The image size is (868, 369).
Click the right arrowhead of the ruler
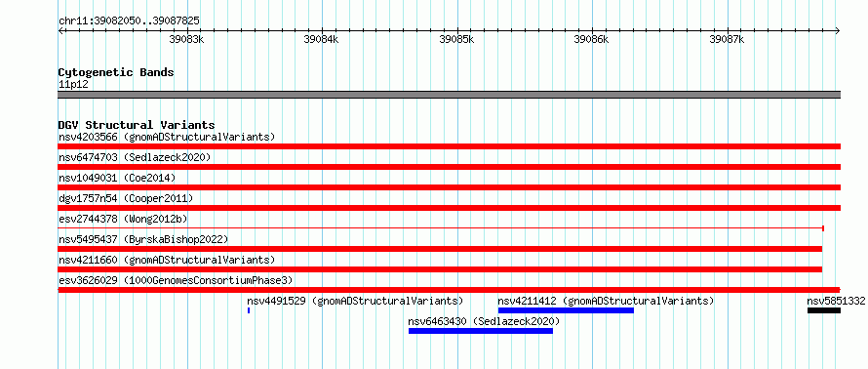coord(838,30)
